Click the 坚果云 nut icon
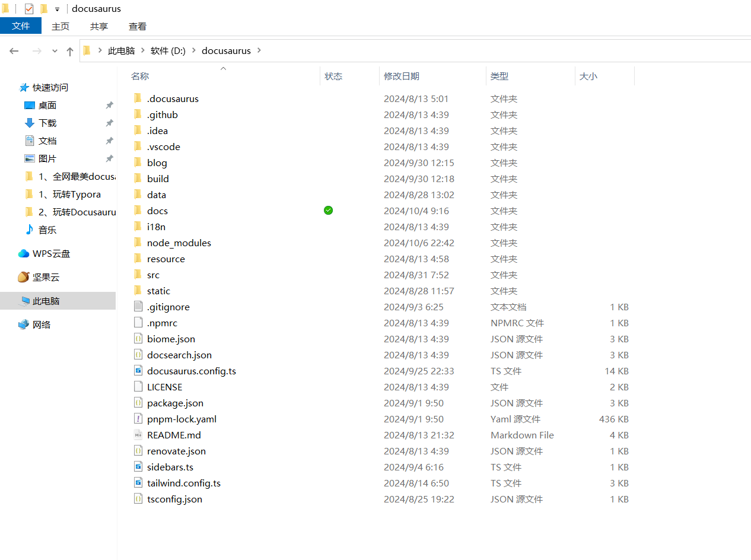The width and height of the screenshot is (751, 560). pyautogui.click(x=24, y=277)
